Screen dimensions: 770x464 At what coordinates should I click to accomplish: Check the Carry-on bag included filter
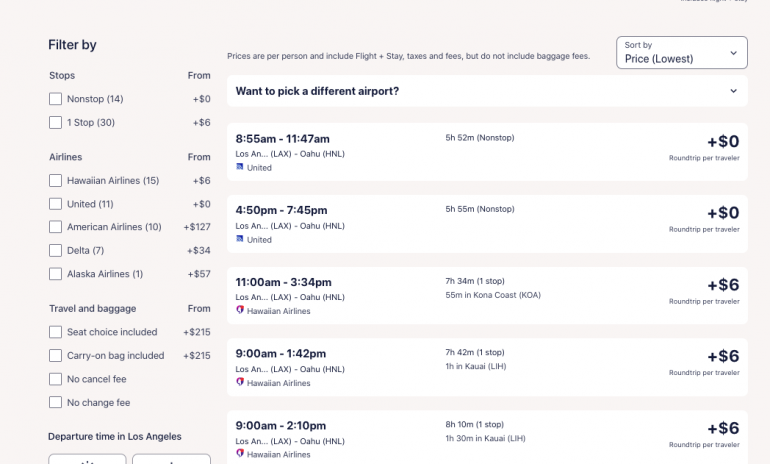(56, 356)
